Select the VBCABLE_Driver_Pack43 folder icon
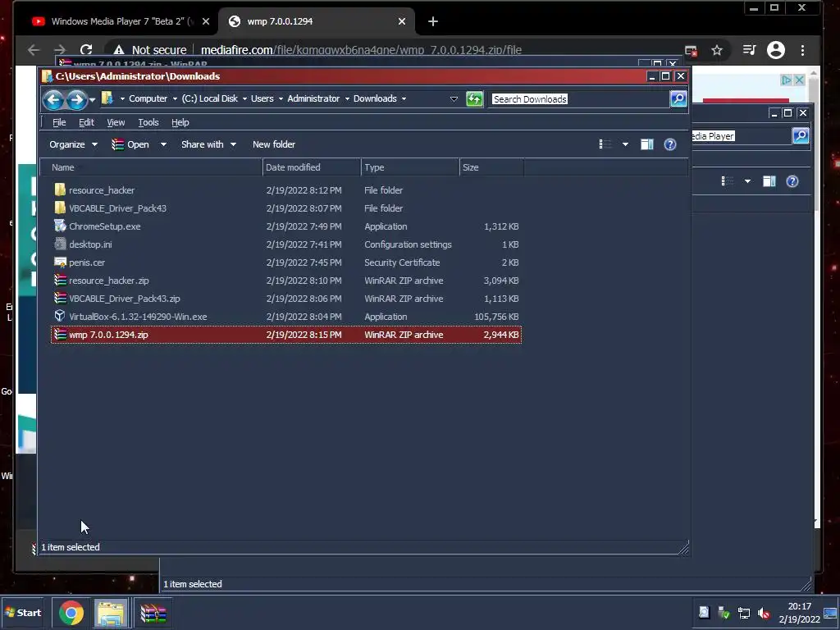This screenshot has height=630, width=840. pyautogui.click(x=60, y=208)
